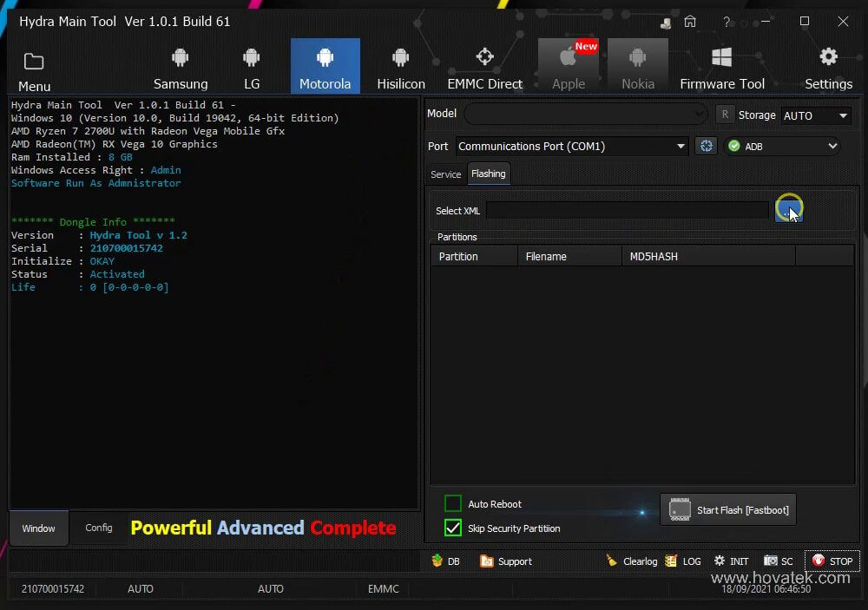Click Start Flash [Fastboot]

tap(727, 509)
